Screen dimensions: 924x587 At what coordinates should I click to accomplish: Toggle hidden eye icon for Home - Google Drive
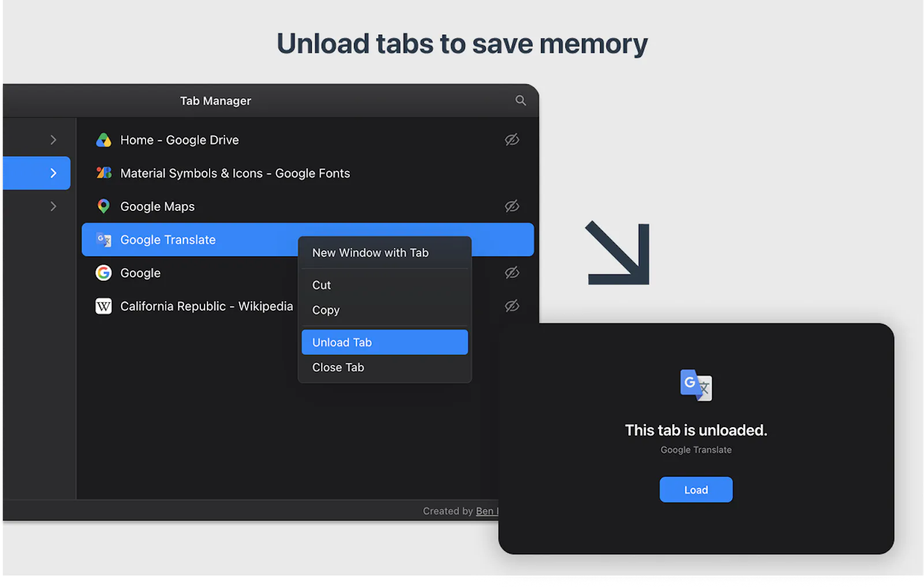click(x=512, y=140)
